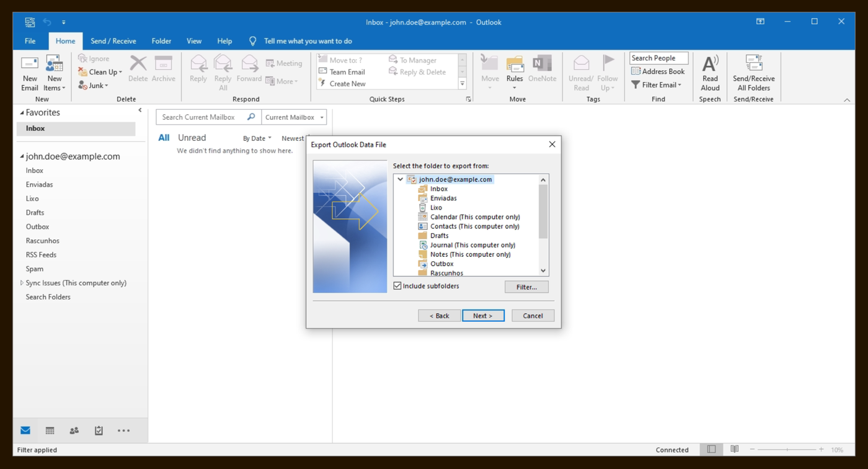
Task: Open the File tab
Action: click(x=30, y=41)
